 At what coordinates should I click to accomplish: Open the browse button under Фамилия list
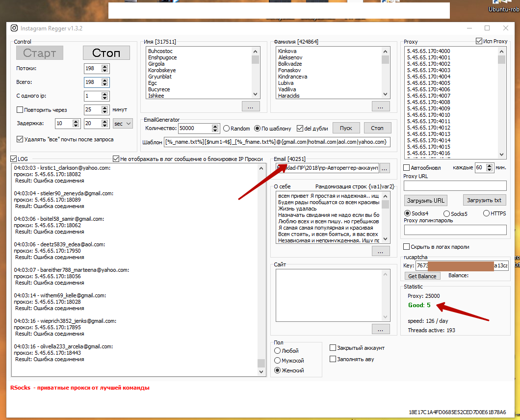381,106
